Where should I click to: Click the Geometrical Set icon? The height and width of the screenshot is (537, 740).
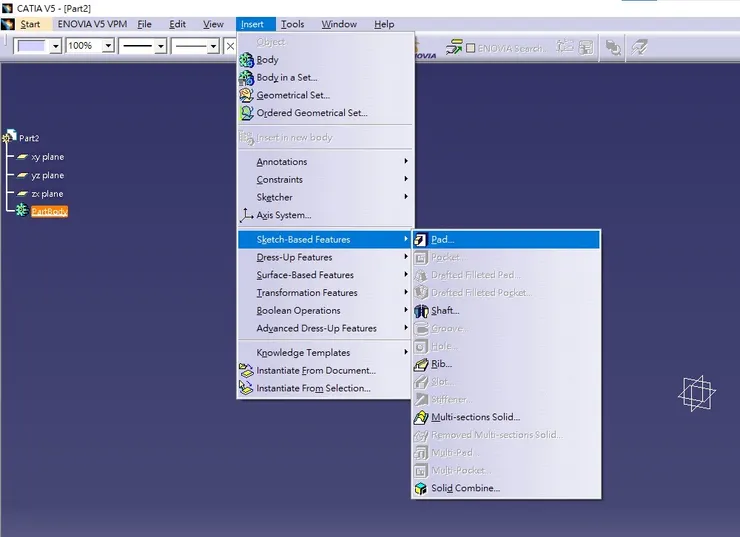pos(246,95)
